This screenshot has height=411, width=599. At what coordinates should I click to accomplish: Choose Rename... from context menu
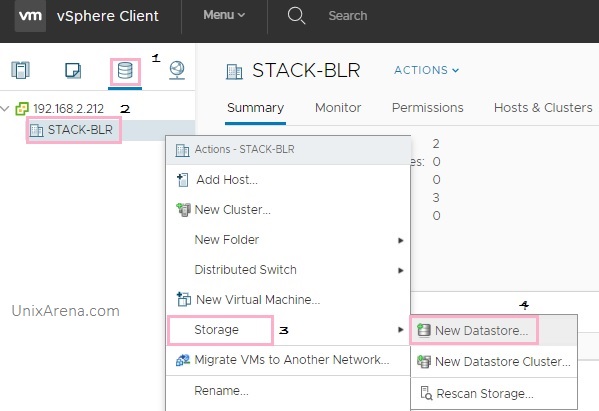click(x=288, y=391)
